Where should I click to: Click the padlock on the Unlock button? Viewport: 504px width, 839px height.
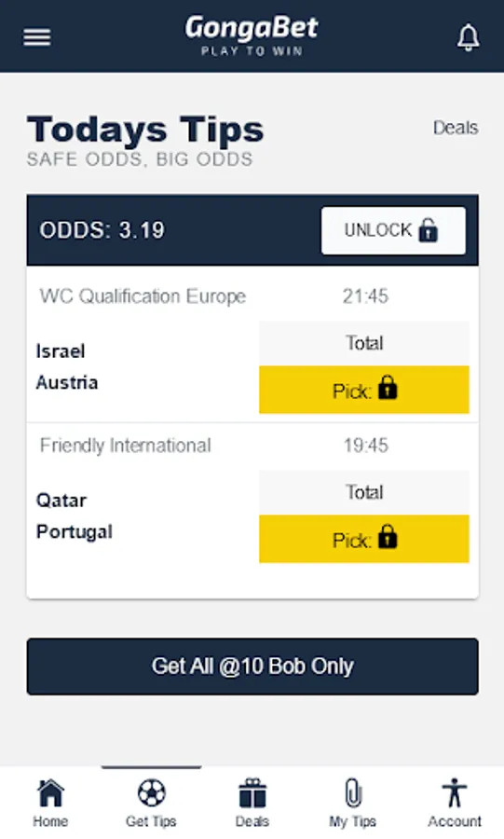click(x=429, y=230)
